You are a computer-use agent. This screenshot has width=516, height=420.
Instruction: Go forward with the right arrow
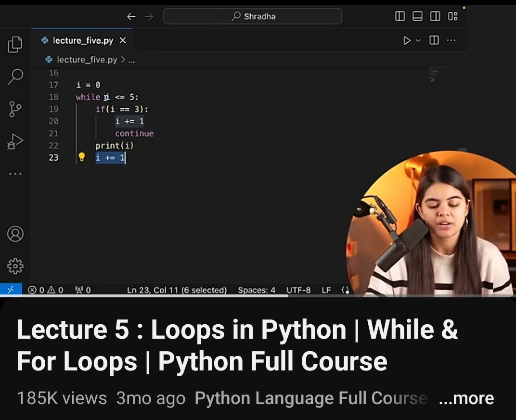(149, 16)
